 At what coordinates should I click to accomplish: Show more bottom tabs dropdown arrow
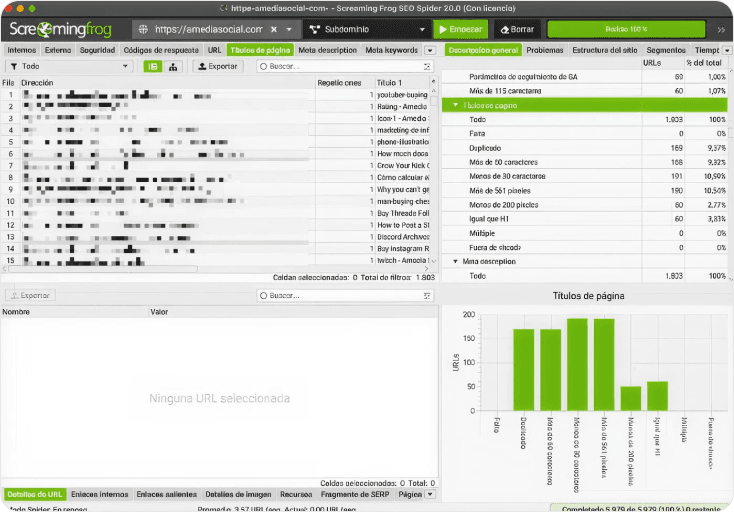430,494
